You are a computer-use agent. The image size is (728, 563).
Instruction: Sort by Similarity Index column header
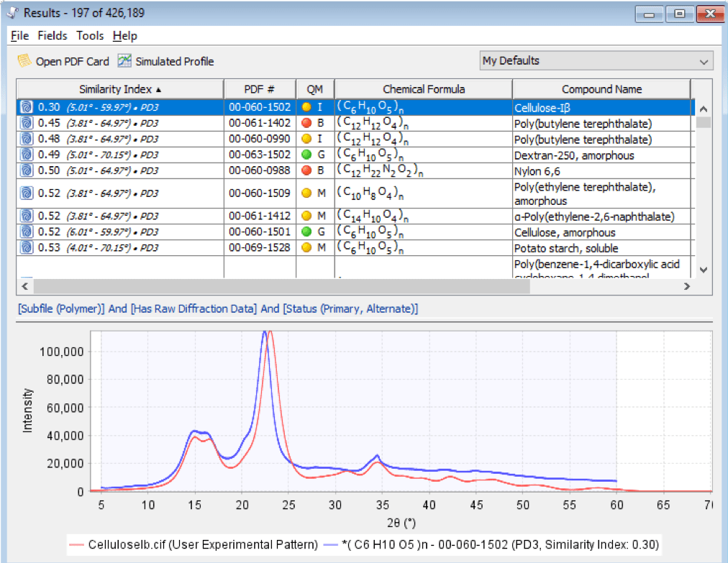[x=120, y=89]
